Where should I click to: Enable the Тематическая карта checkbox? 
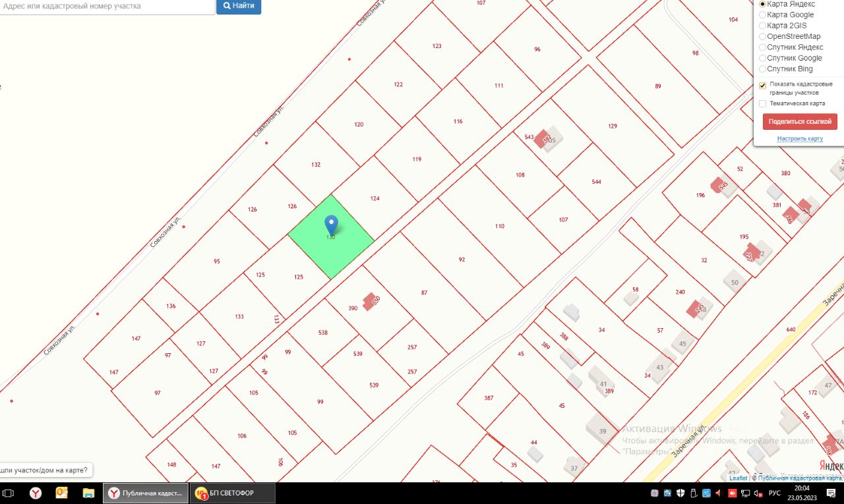tap(763, 103)
